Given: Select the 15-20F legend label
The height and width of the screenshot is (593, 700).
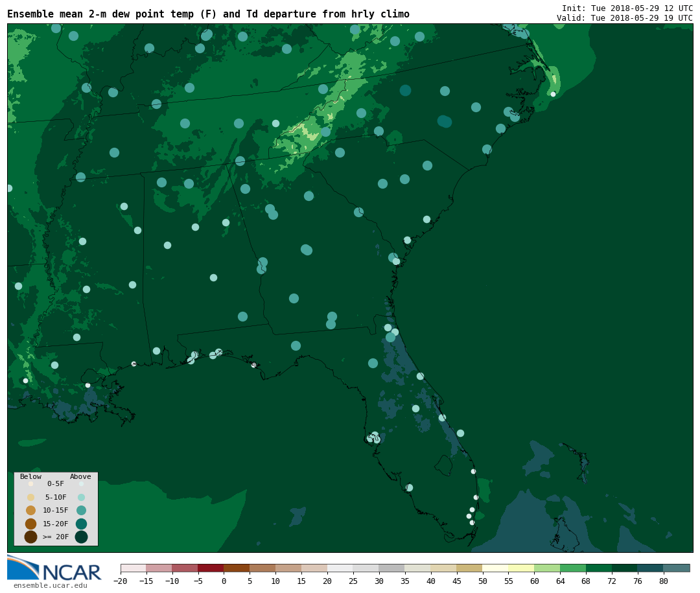Looking at the screenshot, I should (x=56, y=524).
